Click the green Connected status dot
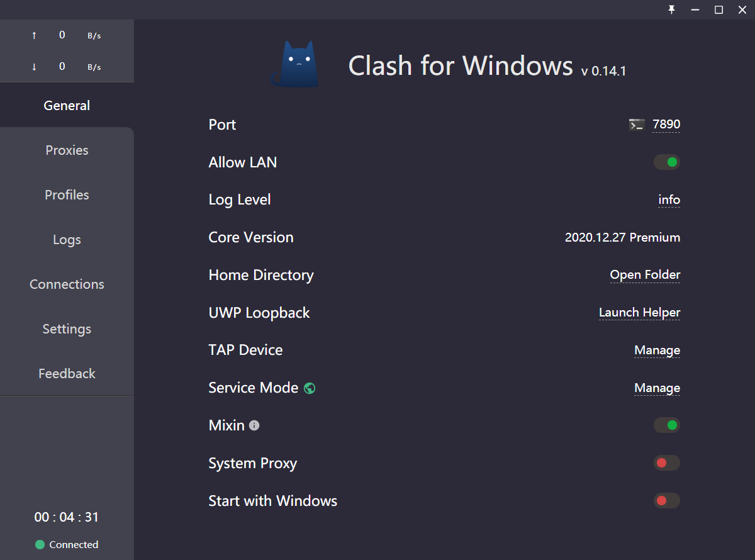The image size is (755, 560). 40,545
